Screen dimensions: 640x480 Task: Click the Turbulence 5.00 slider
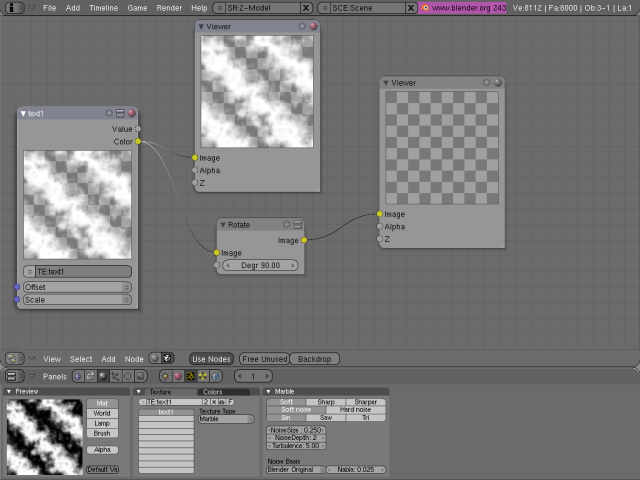pos(294,446)
